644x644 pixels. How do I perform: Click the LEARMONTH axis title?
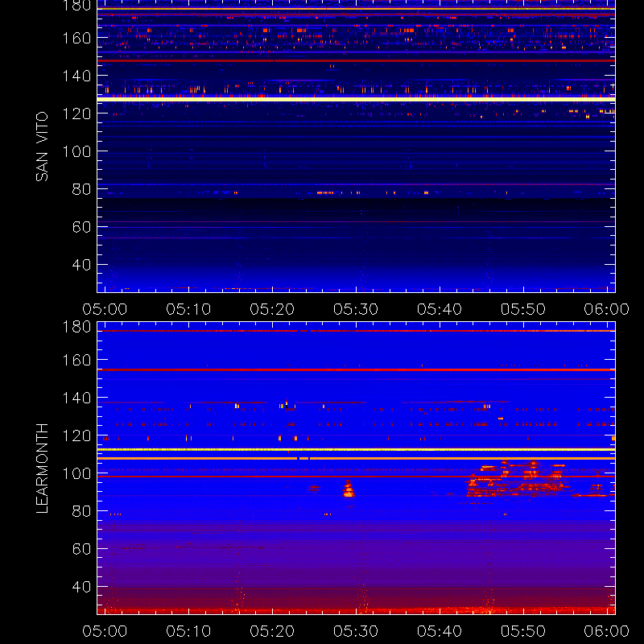point(42,469)
